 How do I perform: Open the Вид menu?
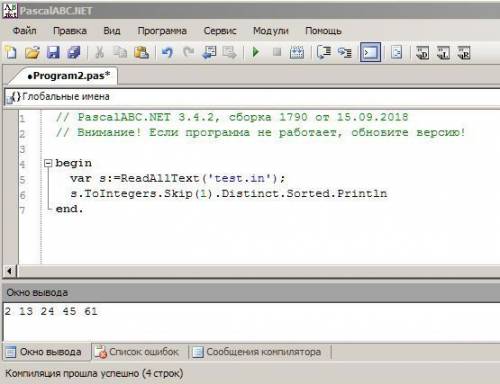(x=112, y=31)
